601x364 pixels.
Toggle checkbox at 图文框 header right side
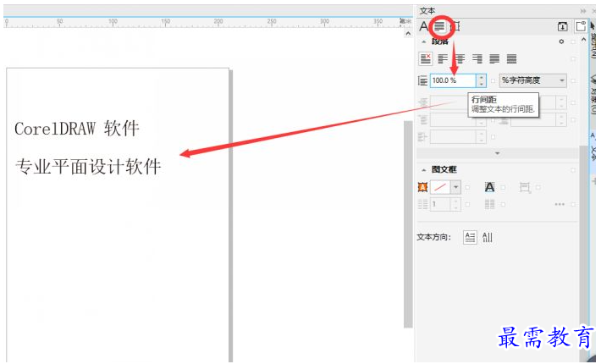tap(573, 170)
